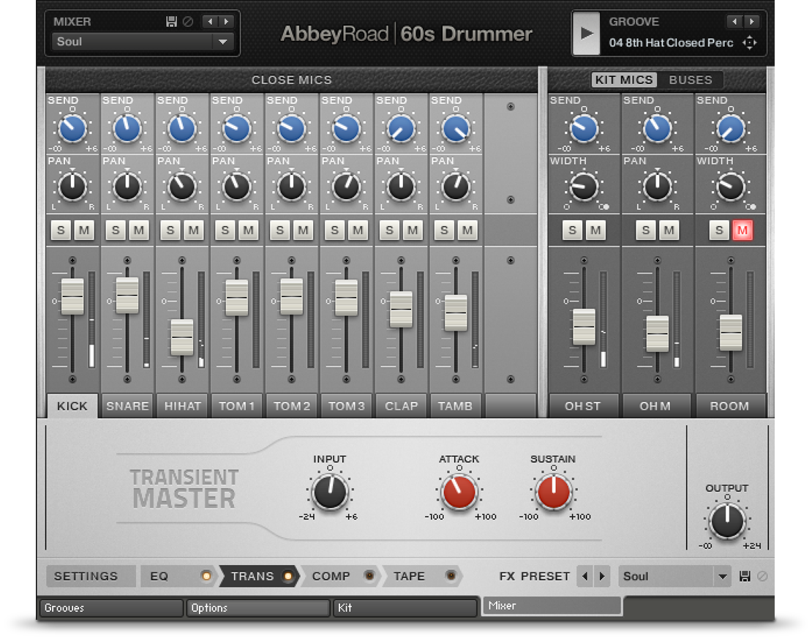Viewport: 812px width, 644px height.
Task: Mute the TAMB channel
Action: [x=467, y=230]
